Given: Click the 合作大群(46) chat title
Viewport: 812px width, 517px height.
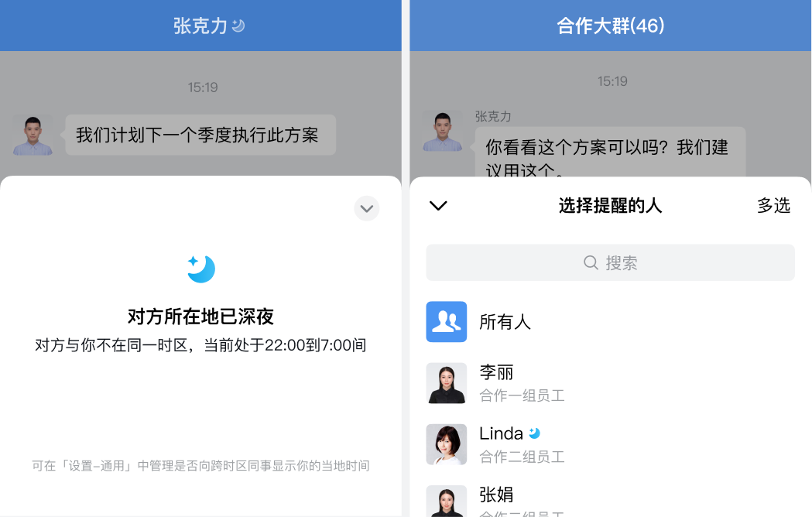Looking at the screenshot, I should coord(610,26).
